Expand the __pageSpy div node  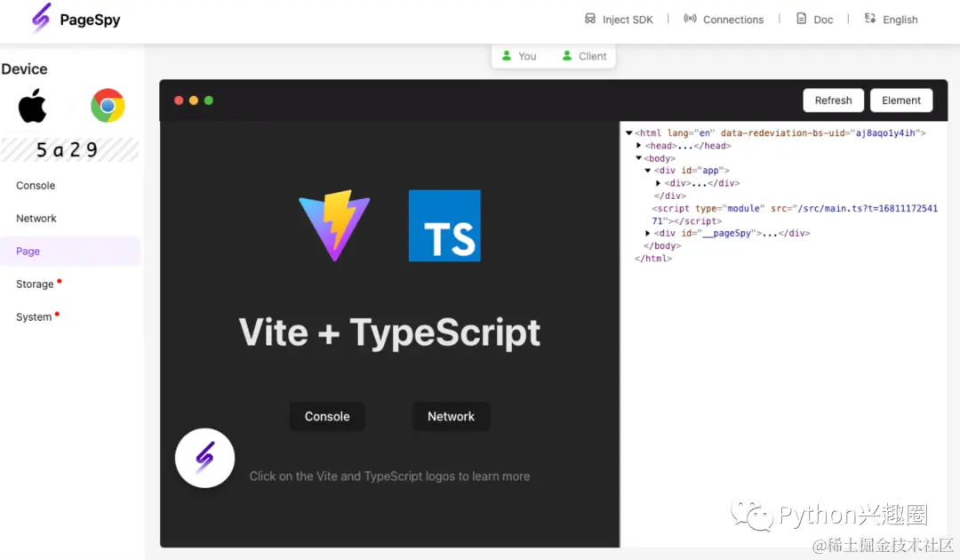[648, 233]
